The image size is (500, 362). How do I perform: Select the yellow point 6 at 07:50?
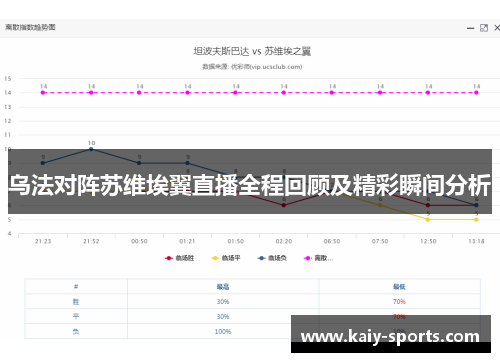[x=380, y=205]
